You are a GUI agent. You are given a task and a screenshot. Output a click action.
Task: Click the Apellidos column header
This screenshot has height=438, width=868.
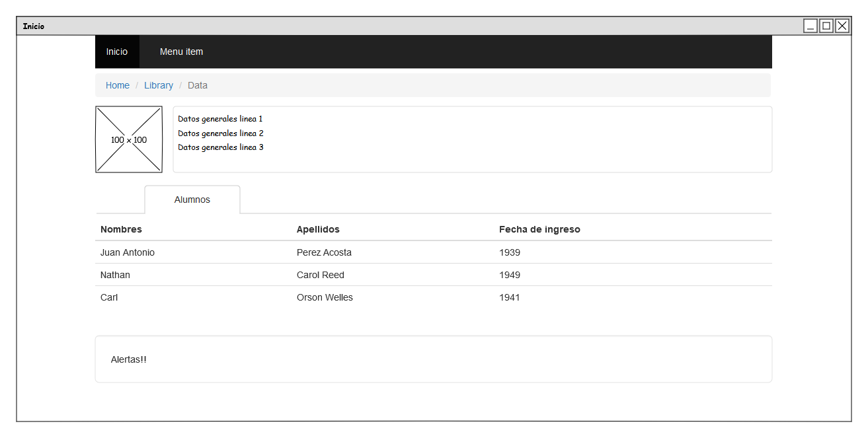tap(318, 229)
